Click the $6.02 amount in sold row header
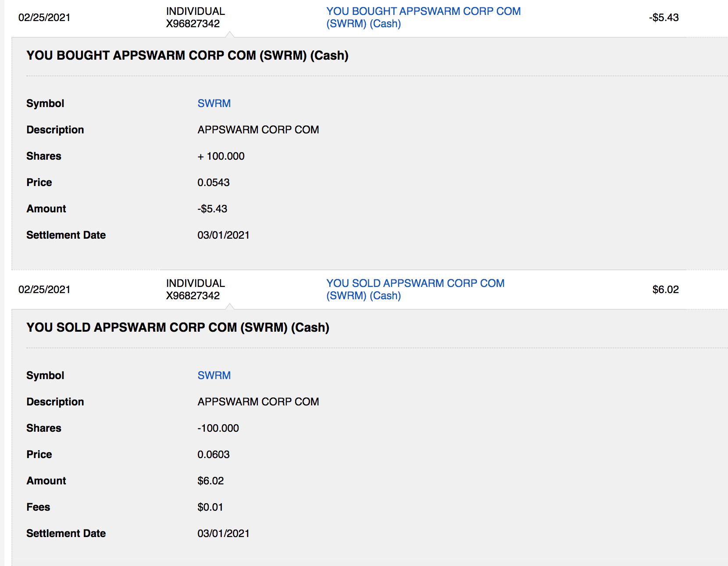This screenshot has width=728, height=566. tap(665, 290)
